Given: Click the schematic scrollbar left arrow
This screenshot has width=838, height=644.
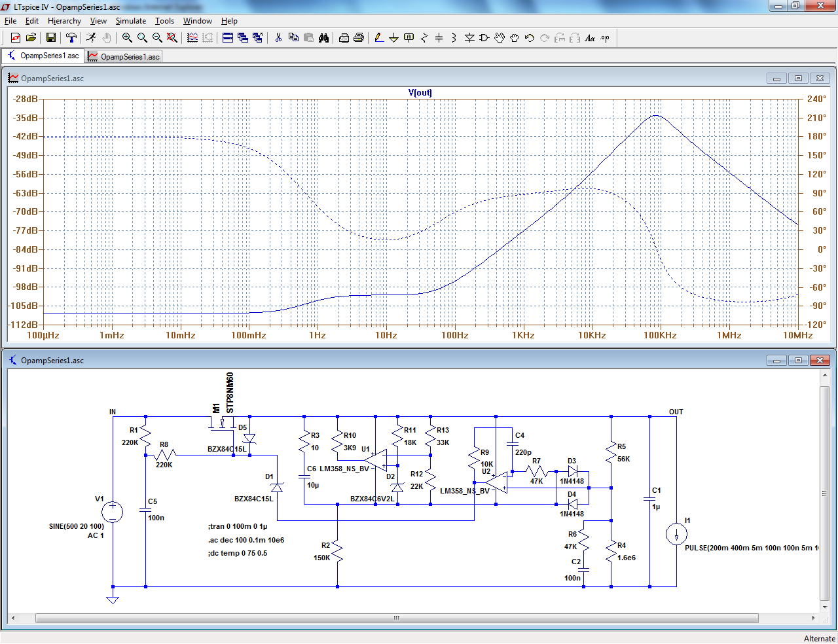Looking at the screenshot, I should (13, 618).
